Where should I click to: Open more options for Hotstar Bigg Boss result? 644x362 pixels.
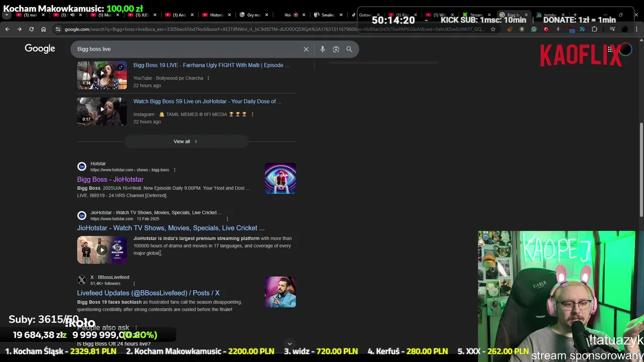(x=175, y=170)
